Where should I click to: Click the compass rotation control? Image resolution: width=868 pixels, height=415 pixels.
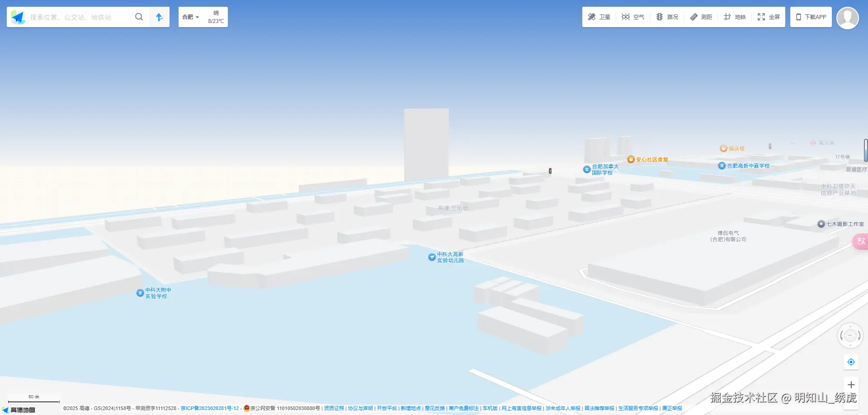(850, 336)
